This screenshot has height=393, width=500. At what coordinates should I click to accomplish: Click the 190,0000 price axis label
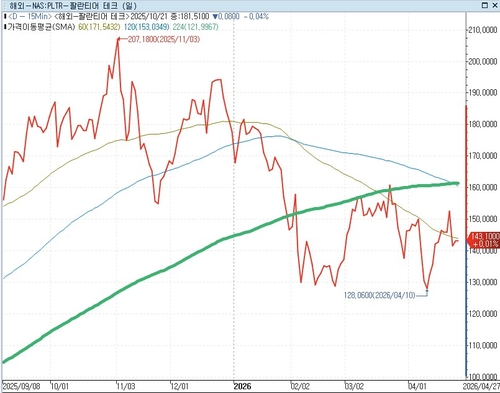[483, 93]
